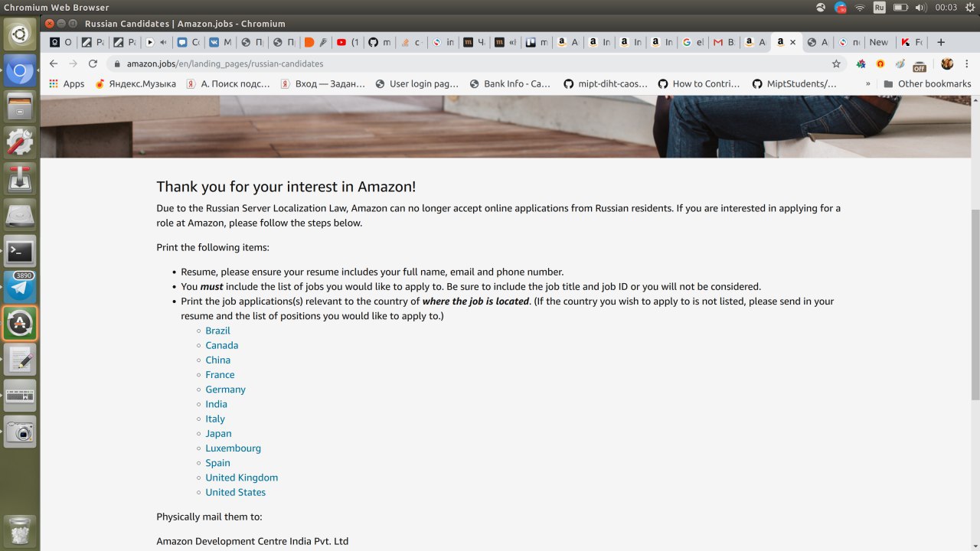Image resolution: width=980 pixels, height=551 pixels.
Task: Open the France job application link
Action: pos(220,374)
